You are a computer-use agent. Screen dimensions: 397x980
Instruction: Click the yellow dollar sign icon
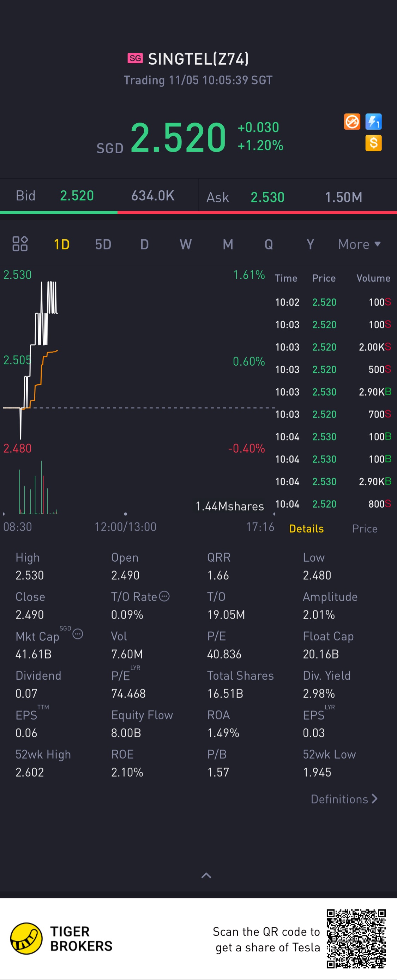[373, 143]
